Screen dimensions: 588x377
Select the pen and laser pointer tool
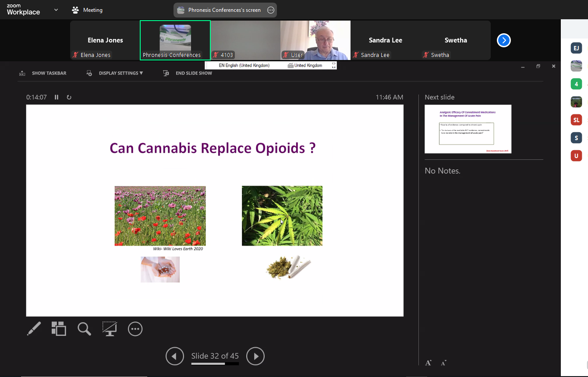pos(34,329)
